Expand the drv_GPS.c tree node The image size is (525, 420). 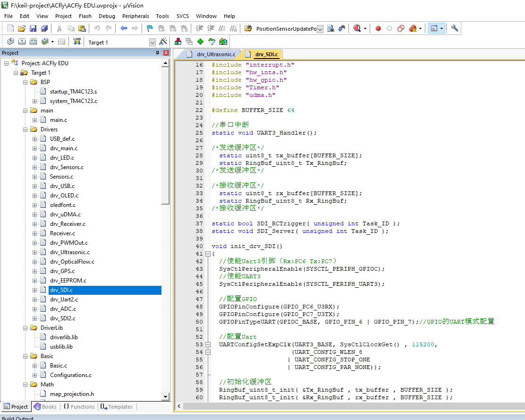(34, 271)
